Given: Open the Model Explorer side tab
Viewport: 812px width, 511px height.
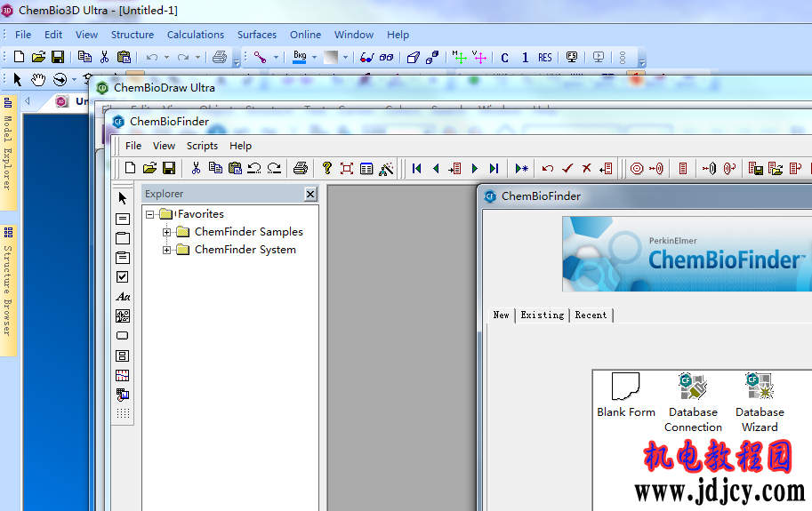Looking at the screenshot, I should [8, 152].
